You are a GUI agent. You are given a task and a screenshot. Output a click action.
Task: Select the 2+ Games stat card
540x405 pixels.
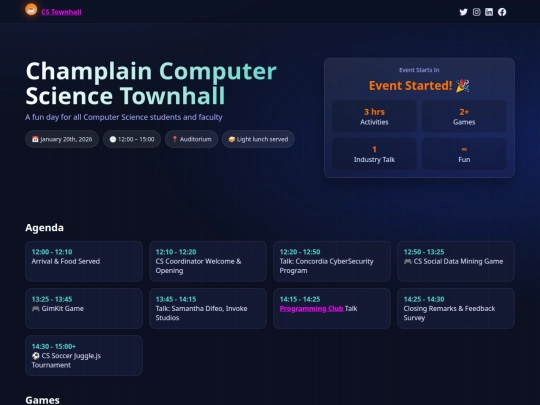pyautogui.click(x=464, y=116)
